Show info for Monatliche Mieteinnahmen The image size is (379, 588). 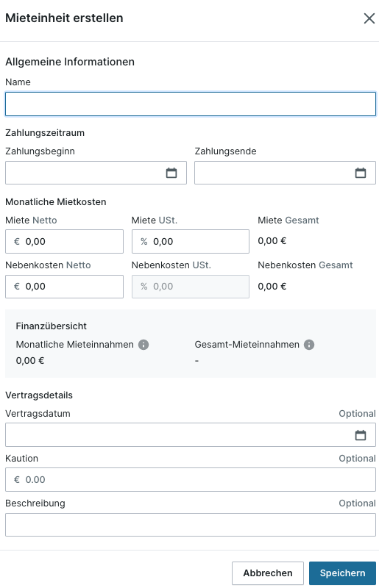[144, 345]
